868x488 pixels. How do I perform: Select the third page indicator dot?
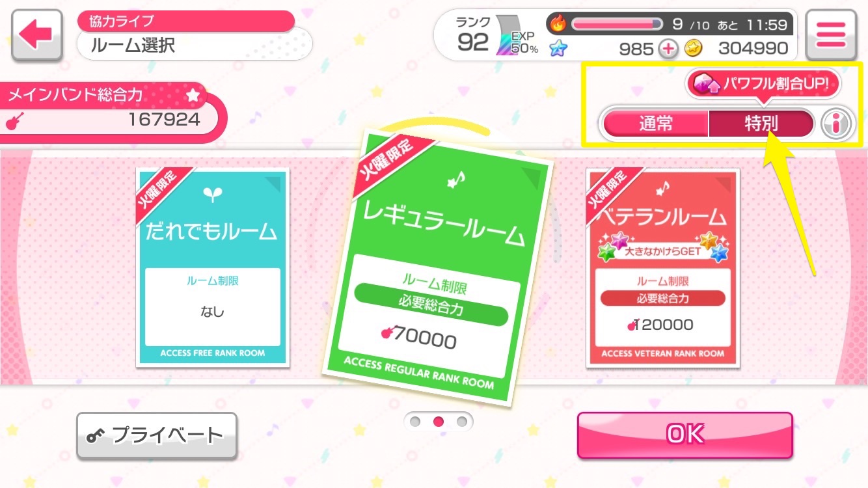pos(461,422)
